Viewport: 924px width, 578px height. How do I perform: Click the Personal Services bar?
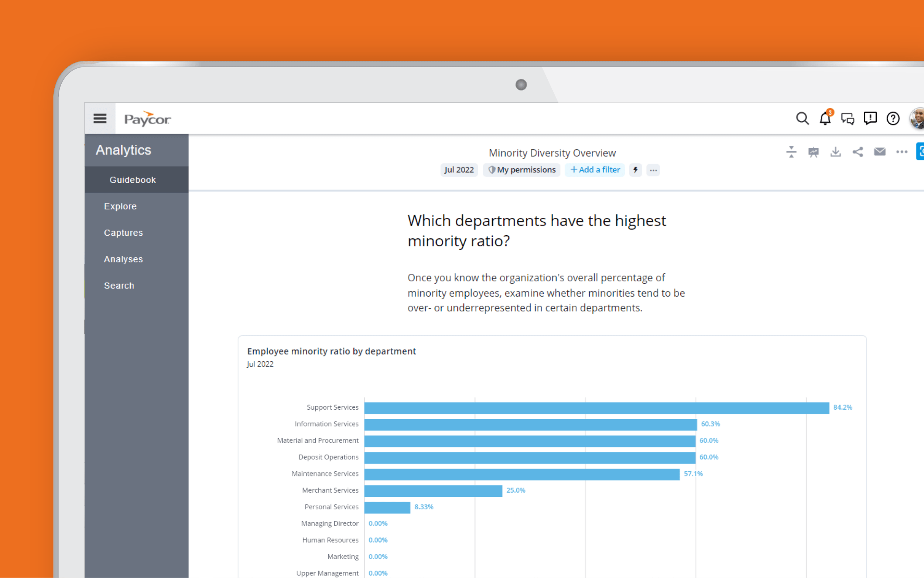[x=387, y=507]
